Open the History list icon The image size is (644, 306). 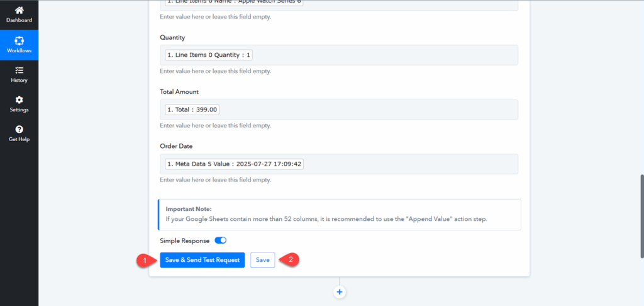pyautogui.click(x=19, y=71)
